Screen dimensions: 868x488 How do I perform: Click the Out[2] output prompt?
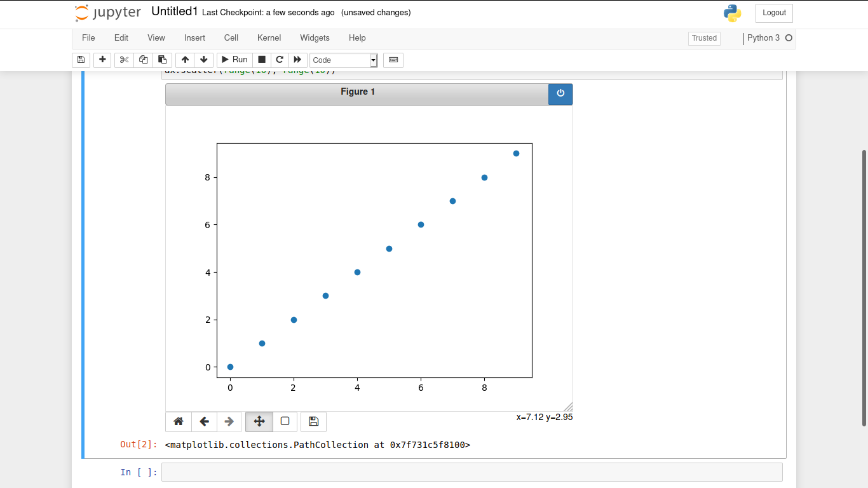pos(139,445)
